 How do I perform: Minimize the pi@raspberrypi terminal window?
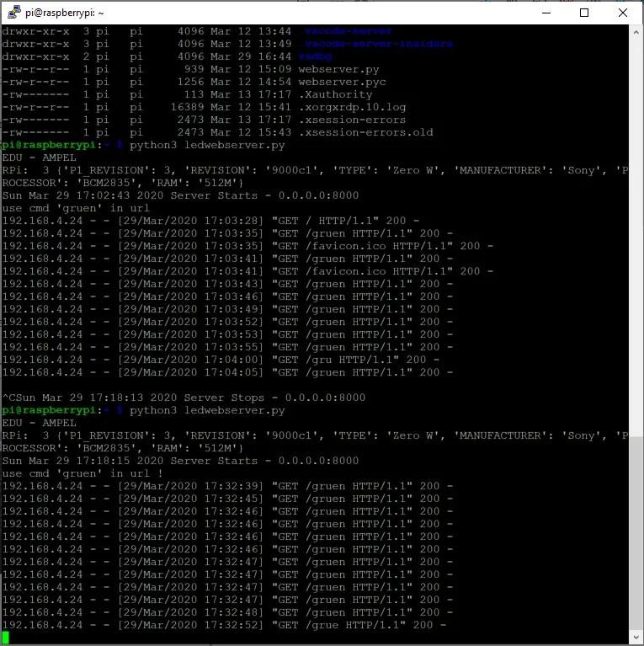[x=546, y=13]
